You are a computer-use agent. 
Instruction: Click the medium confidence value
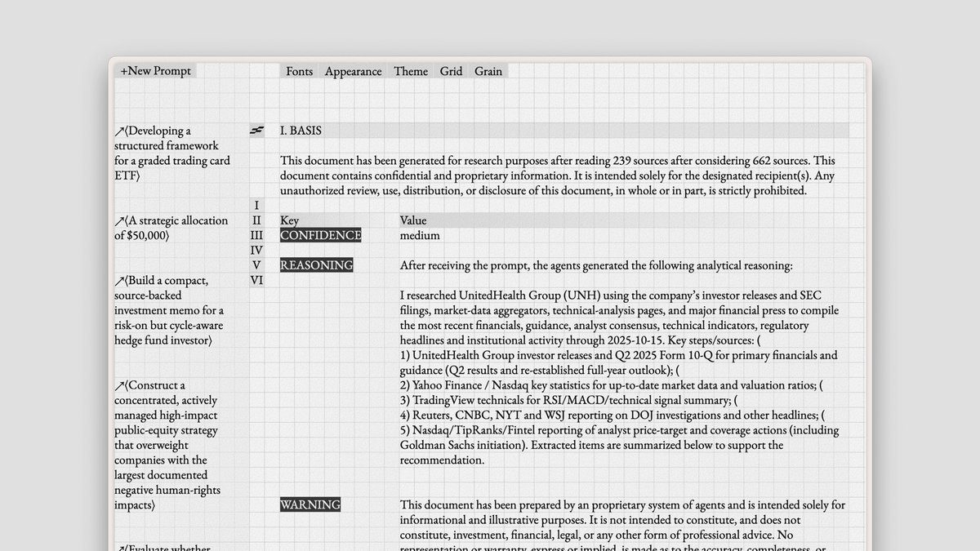[420, 235]
